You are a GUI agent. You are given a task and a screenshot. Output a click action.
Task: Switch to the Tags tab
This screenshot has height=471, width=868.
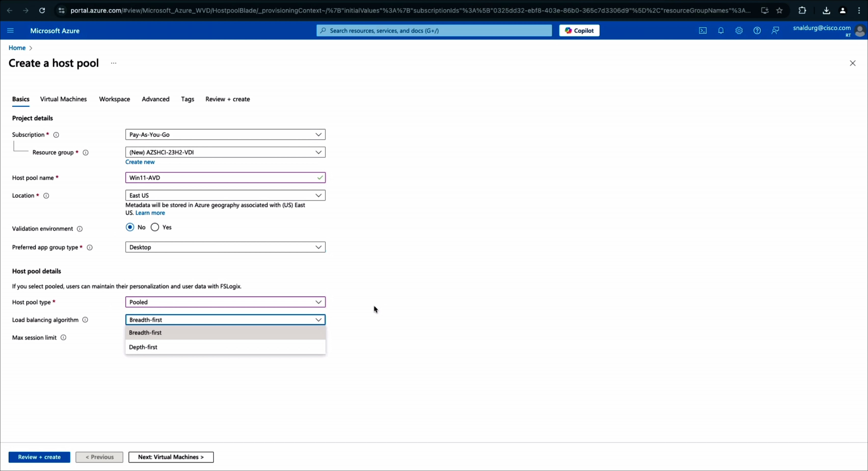[x=188, y=99]
